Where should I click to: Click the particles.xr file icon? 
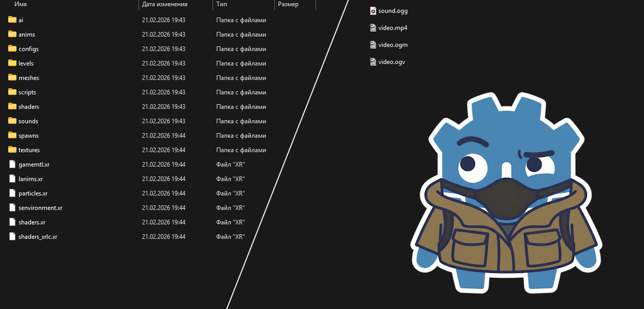coord(13,193)
